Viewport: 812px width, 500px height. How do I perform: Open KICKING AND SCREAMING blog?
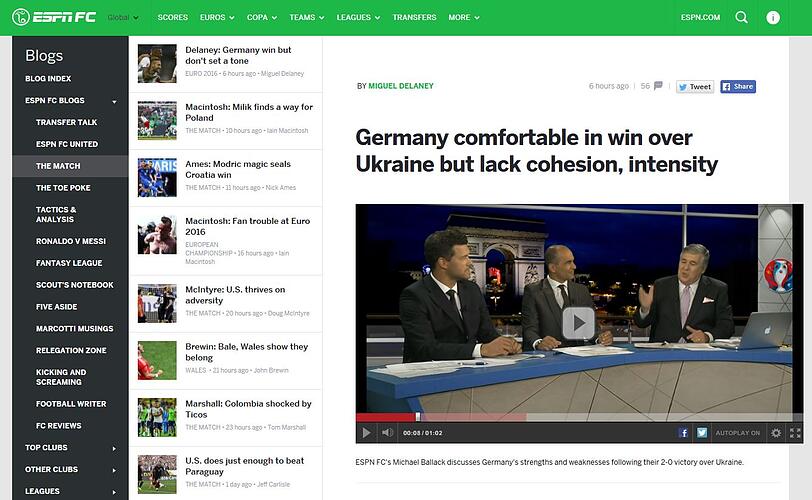[61, 377]
